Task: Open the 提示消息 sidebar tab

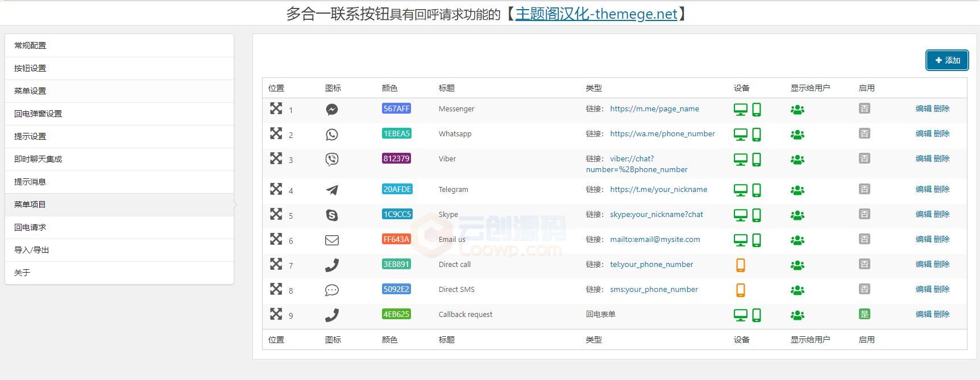Action: [119, 182]
